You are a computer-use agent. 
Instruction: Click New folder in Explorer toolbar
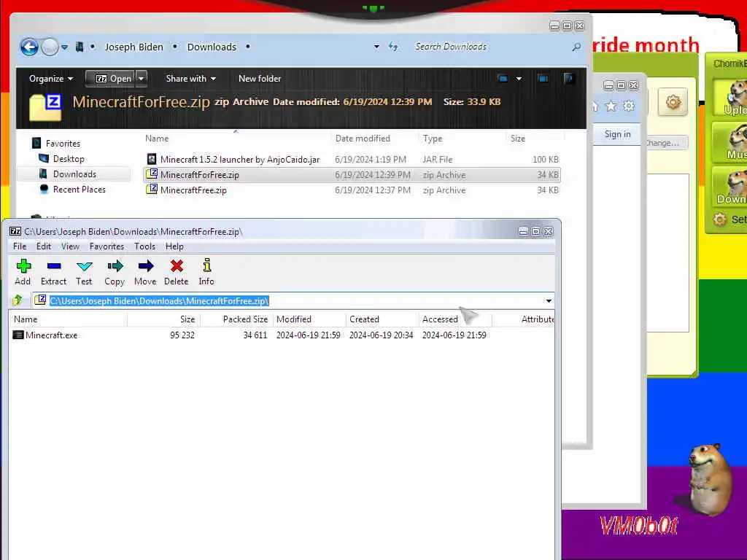point(260,79)
